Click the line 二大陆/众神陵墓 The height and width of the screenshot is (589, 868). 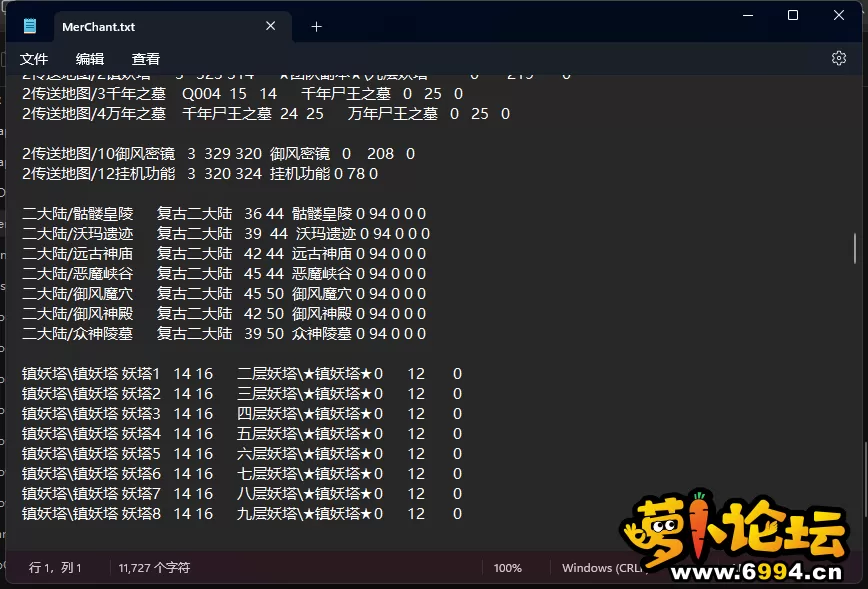pos(224,333)
